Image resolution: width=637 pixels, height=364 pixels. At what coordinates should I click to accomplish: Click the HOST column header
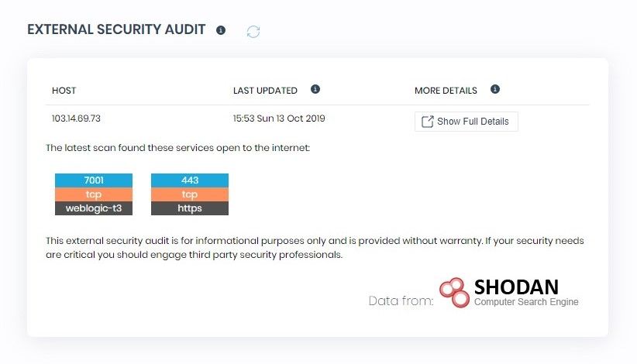pyautogui.click(x=64, y=91)
